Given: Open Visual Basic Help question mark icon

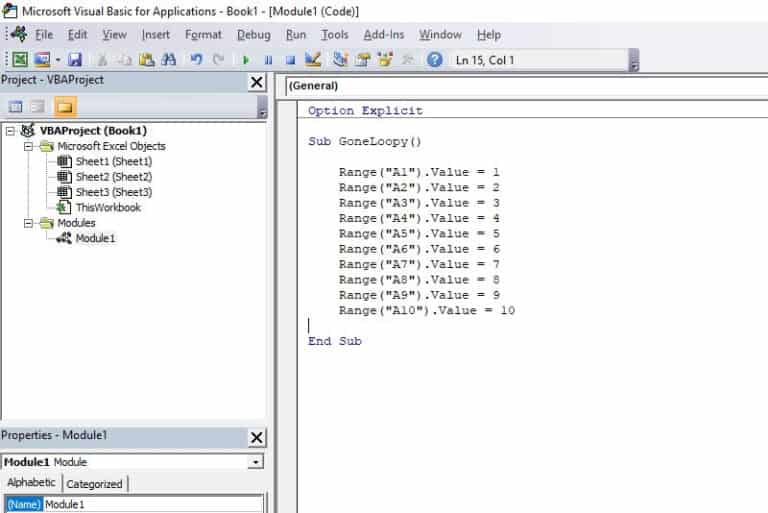Looking at the screenshot, I should (x=434, y=60).
